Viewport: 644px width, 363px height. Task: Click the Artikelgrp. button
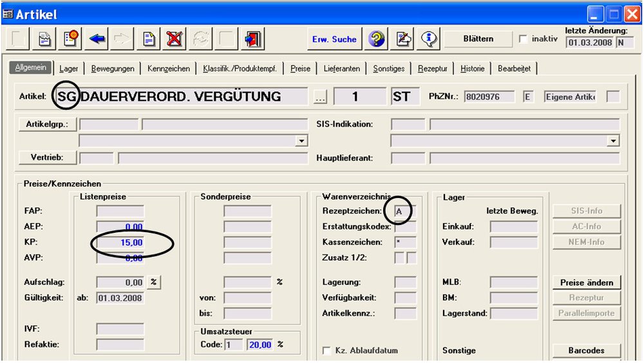[47, 124]
